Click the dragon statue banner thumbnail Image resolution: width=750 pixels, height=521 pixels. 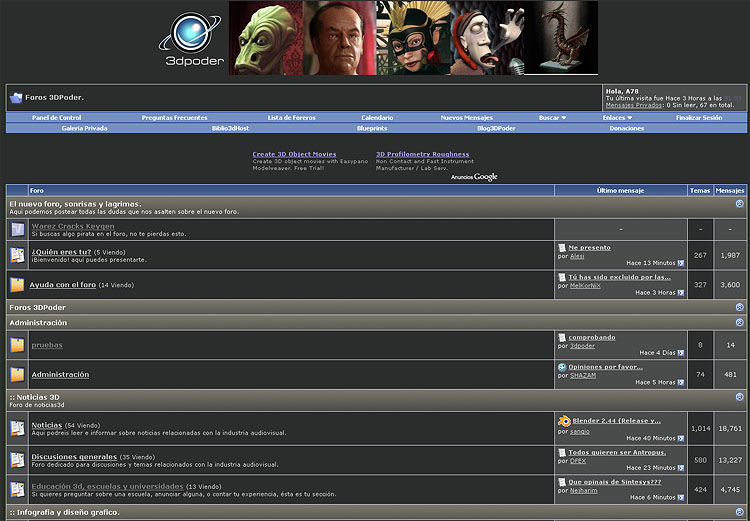point(561,38)
